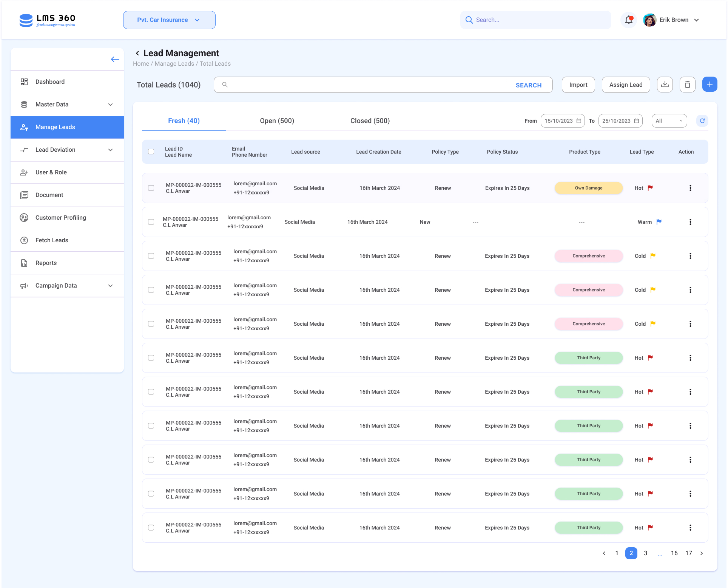The image size is (728, 588).
Task: Go to page 17 in pagination
Action: click(x=689, y=553)
